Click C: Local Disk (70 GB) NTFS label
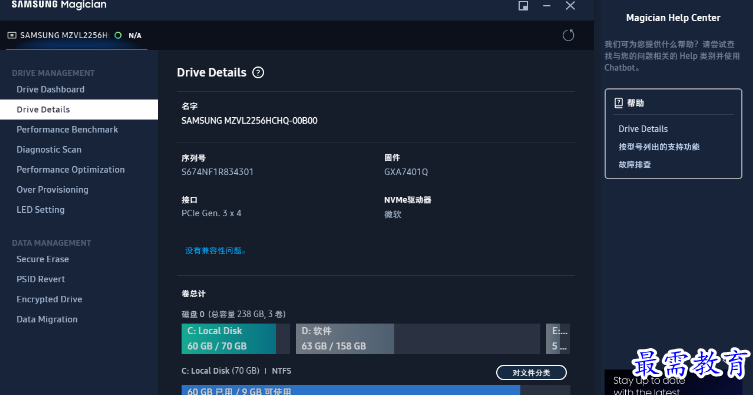 tap(236, 371)
